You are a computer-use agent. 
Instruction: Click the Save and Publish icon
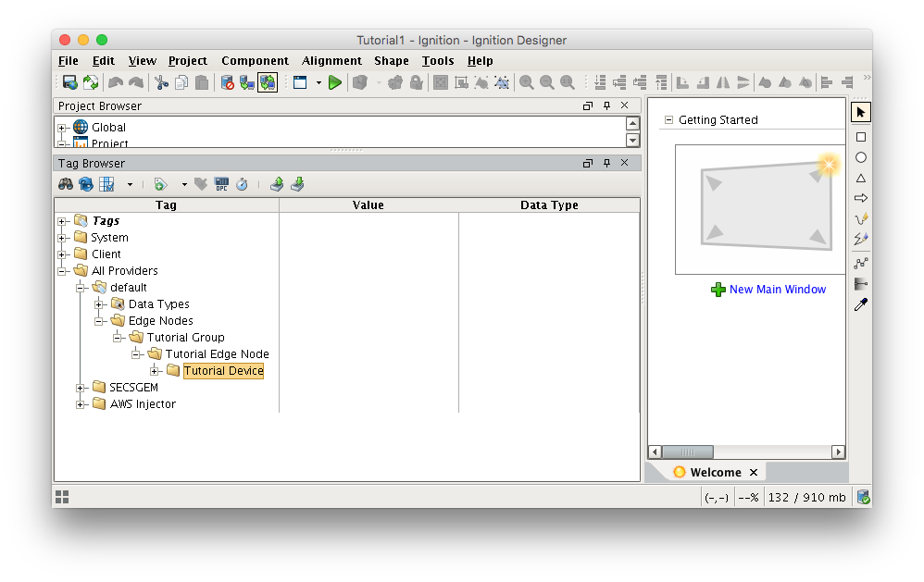coord(69,82)
